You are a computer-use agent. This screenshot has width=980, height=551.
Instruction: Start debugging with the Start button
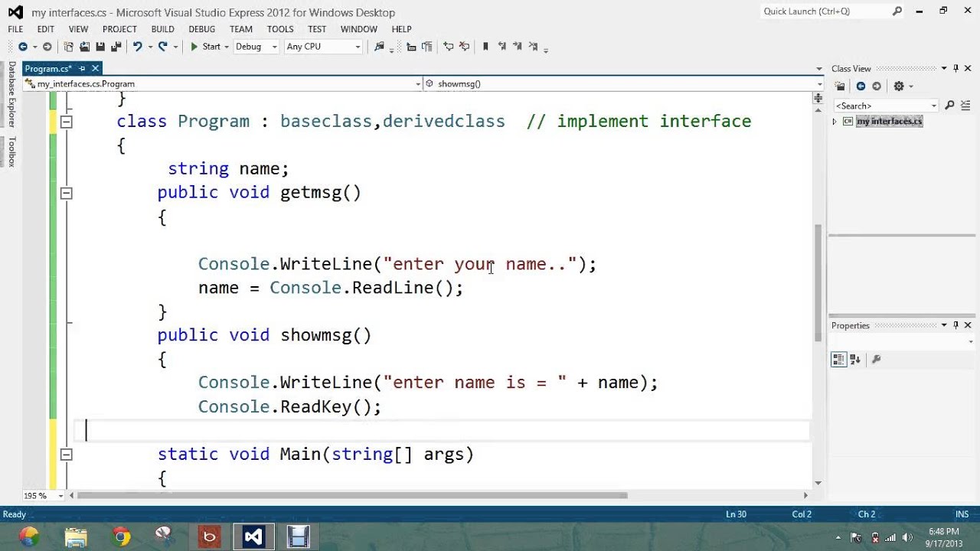[x=205, y=47]
